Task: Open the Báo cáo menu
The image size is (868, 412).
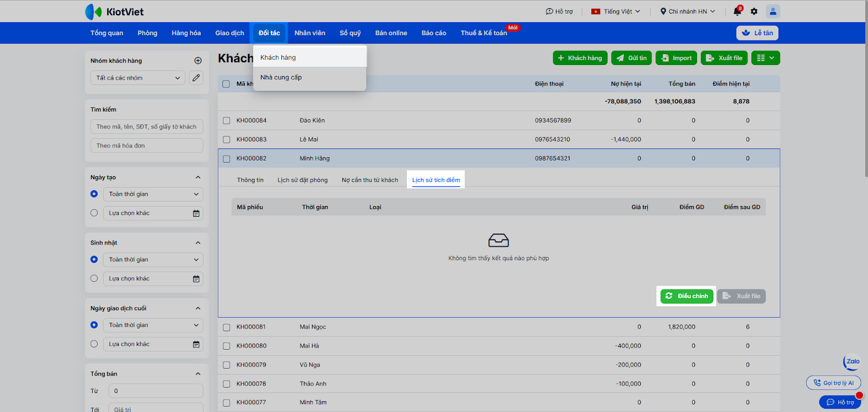Action: (434, 33)
